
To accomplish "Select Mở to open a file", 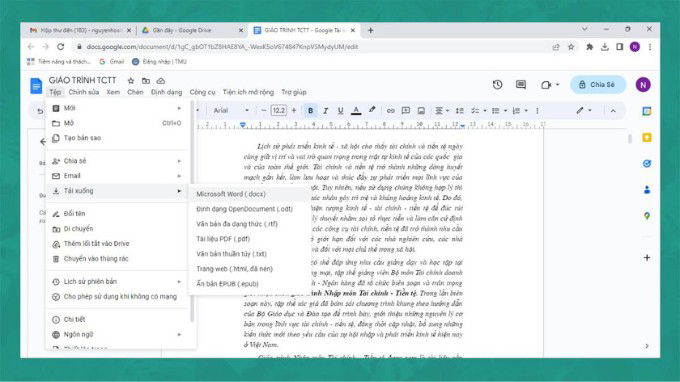I will (117, 123).
